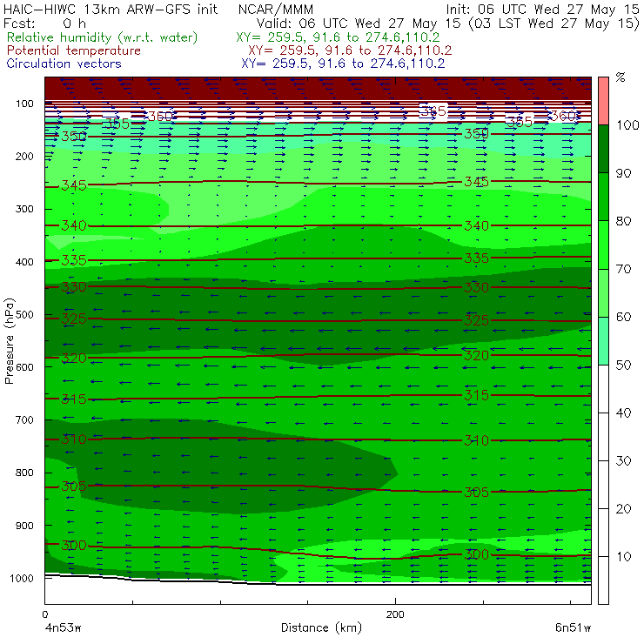Viewport: 644px width, 644px height.
Task: Click the blue 'Circulation vectors' legend label
Action: tap(64, 64)
